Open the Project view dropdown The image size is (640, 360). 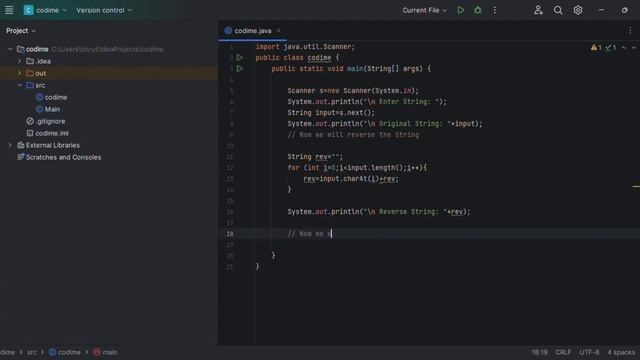coord(21,31)
